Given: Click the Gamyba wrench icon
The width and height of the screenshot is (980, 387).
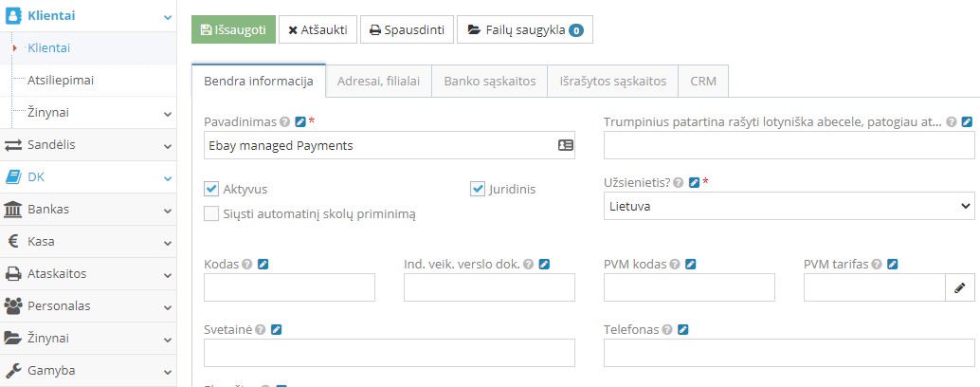Looking at the screenshot, I should tap(13, 371).
